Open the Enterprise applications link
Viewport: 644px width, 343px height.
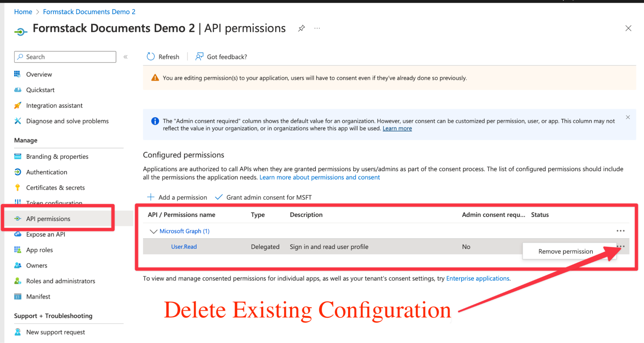[477, 278]
